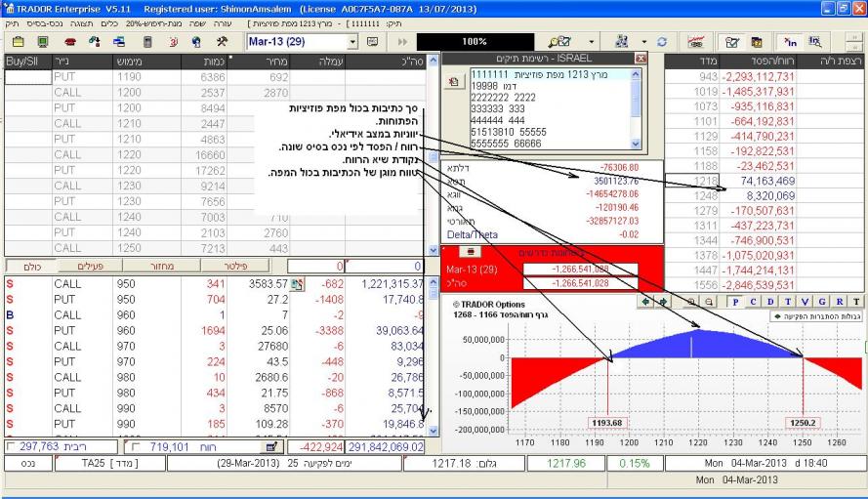Click the yellow briefcase portfolio toolbar icon
Image resolution: width=868 pixels, height=499 pixels.
coord(19,42)
